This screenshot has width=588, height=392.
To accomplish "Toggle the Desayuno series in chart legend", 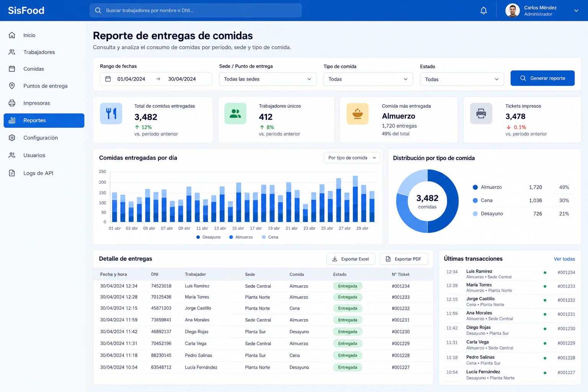I will tap(208, 237).
